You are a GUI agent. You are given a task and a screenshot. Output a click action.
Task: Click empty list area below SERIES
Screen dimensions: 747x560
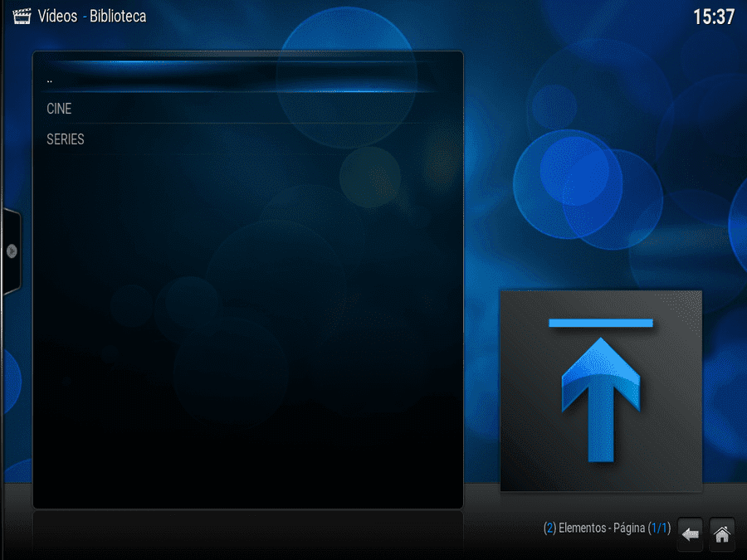pyautogui.click(x=247, y=329)
